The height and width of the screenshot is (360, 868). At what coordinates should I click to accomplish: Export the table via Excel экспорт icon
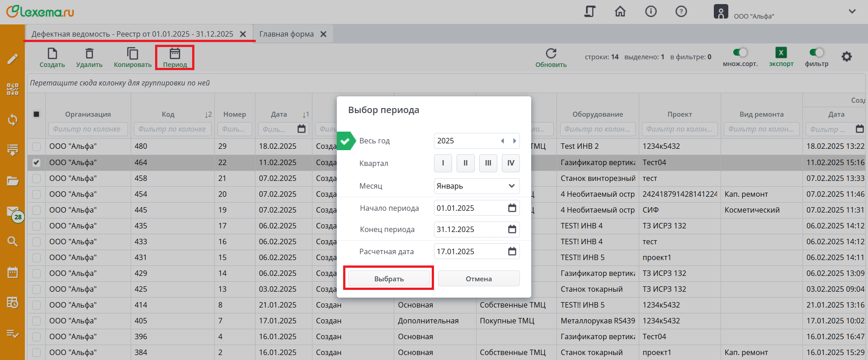coord(781,53)
